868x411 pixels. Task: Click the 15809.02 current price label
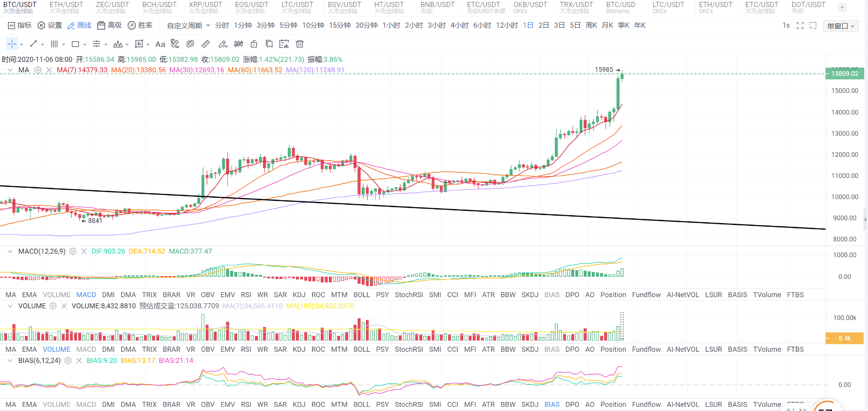[845, 74]
